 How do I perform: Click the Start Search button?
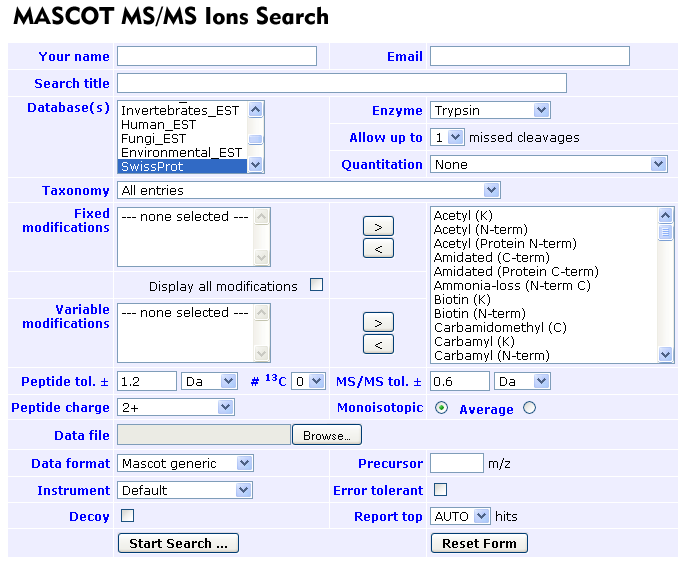point(178,543)
